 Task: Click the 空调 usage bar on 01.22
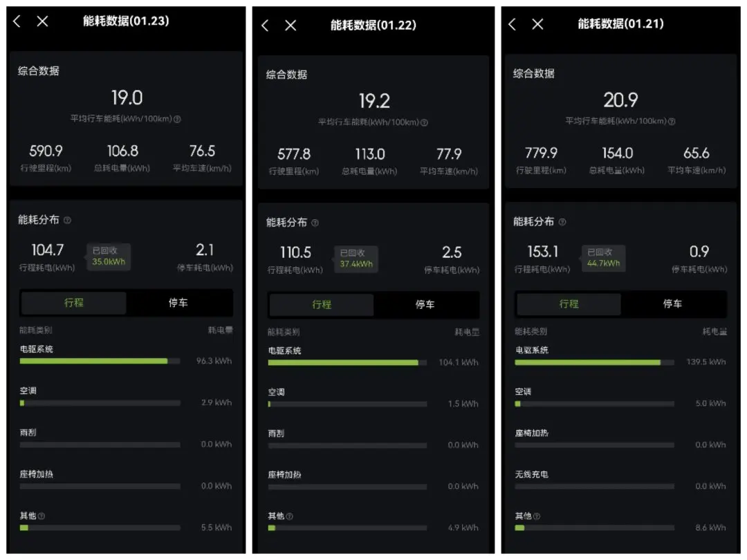coord(348,404)
